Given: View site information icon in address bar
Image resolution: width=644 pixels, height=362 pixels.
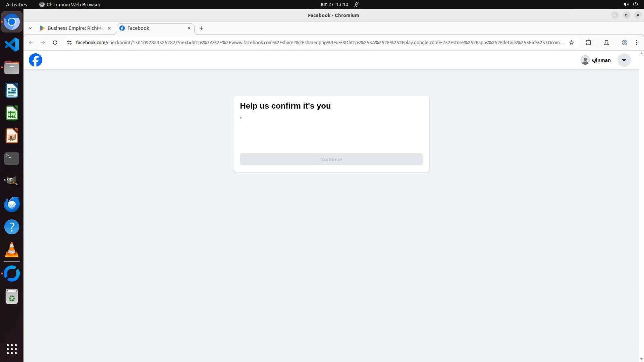Looking at the screenshot, I should point(69,43).
